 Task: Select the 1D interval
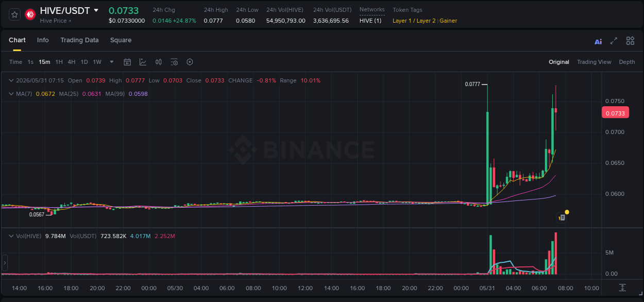(84, 62)
